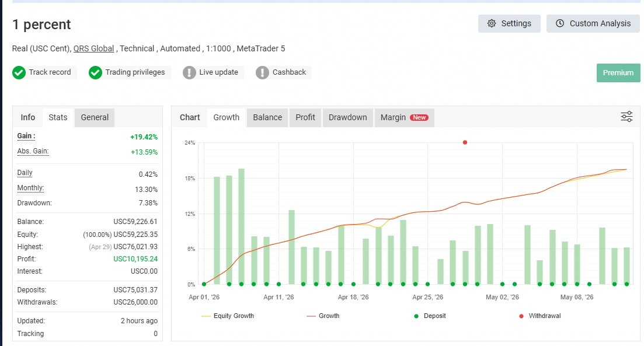
Task: Toggle Equity Growth legend series
Action: [228, 316]
